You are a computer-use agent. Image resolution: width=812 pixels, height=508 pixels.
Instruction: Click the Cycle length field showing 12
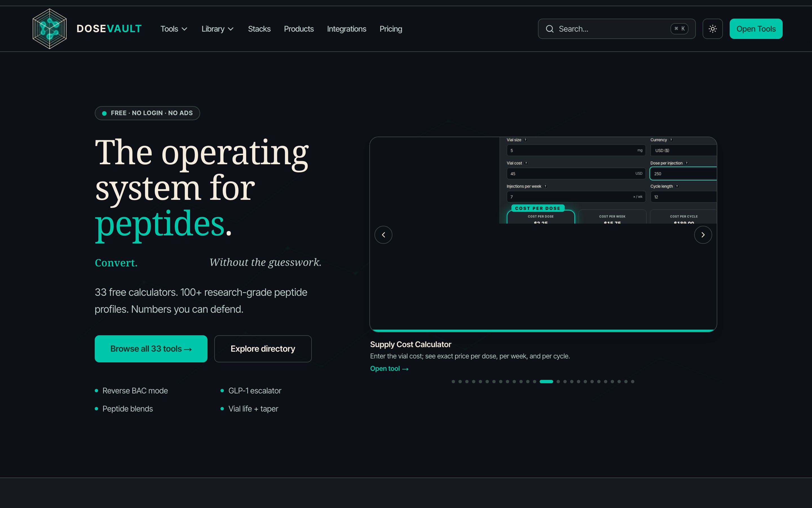coord(683,196)
